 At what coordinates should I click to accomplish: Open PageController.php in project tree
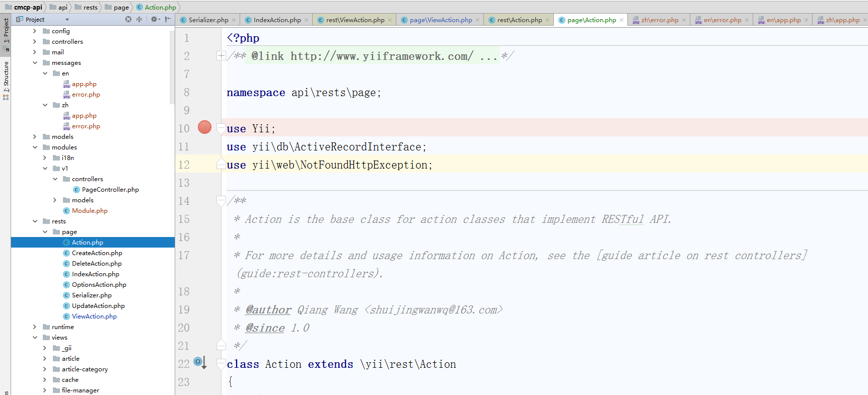pyautogui.click(x=110, y=190)
